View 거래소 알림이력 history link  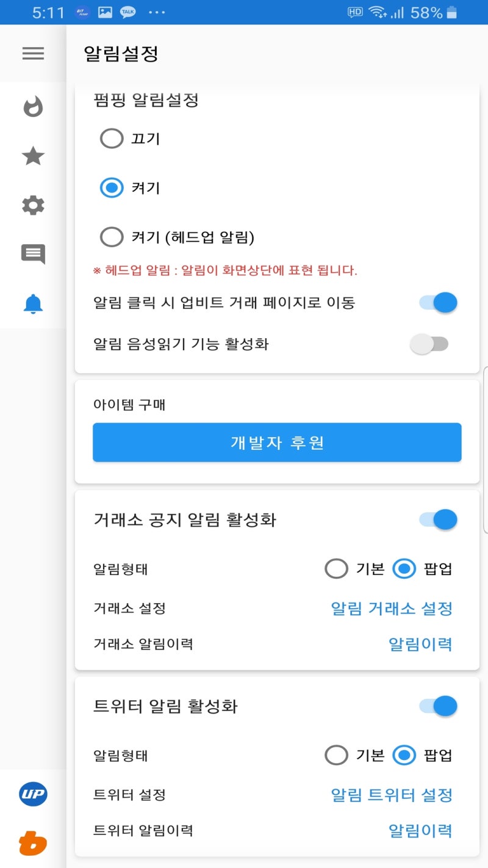tap(420, 645)
